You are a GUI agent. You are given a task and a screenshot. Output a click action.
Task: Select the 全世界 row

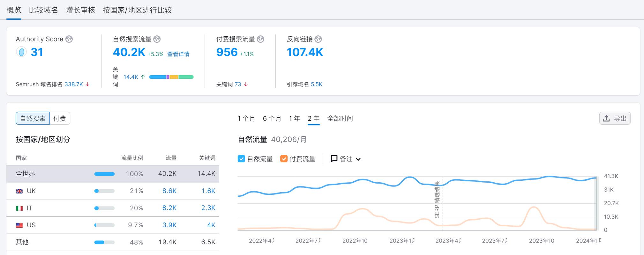(x=113, y=174)
